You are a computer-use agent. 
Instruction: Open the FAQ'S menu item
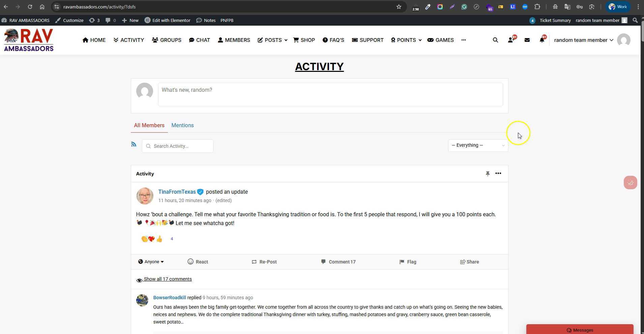click(333, 40)
